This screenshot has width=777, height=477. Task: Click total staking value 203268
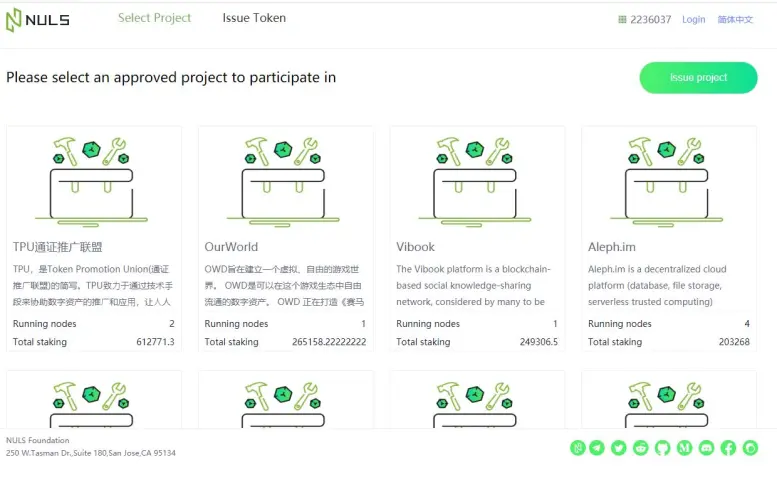[x=734, y=342]
